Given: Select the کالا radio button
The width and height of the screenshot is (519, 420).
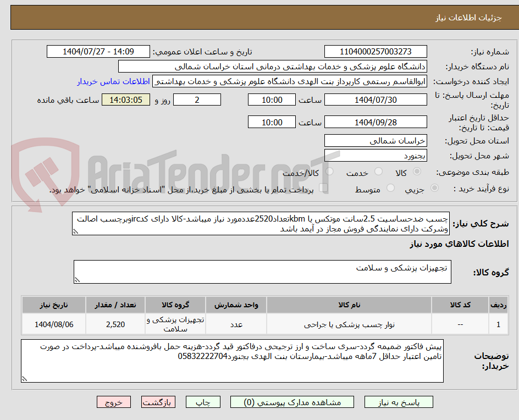Looking at the screenshot, I should (x=417, y=172).
